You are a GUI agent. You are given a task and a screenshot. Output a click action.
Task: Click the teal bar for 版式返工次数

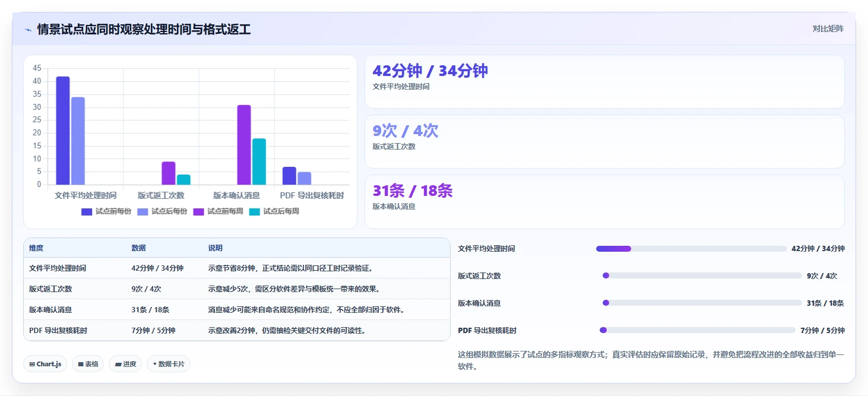click(183, 179)
